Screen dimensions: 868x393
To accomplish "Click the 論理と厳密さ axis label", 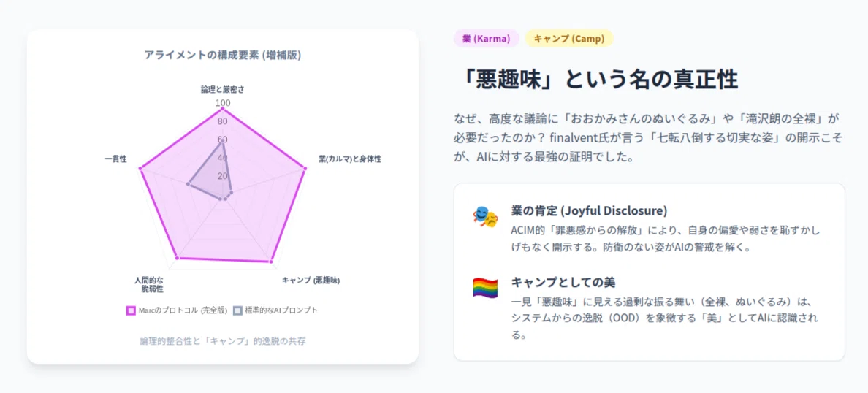I will (x=223, y=89).
